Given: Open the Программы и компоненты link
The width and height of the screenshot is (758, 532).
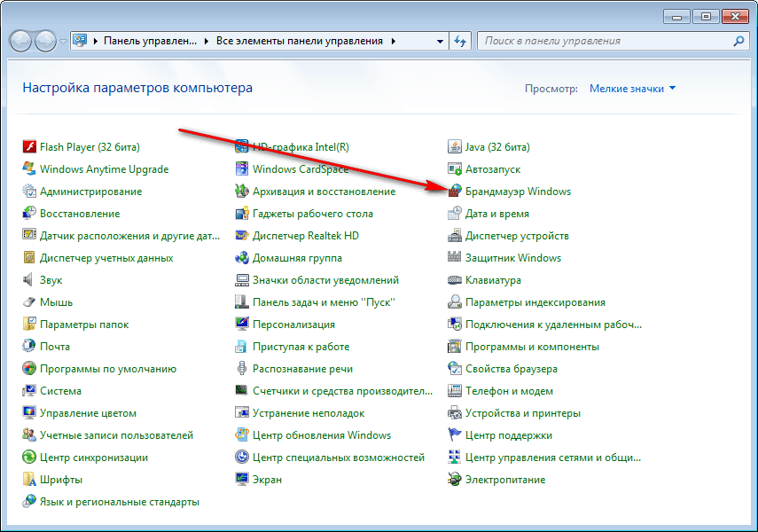Looking at the screenshot, I should (x=532, y=347).
